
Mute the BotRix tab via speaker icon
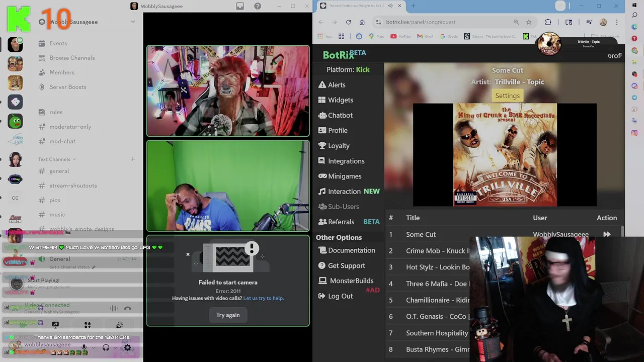click(390, 6)
